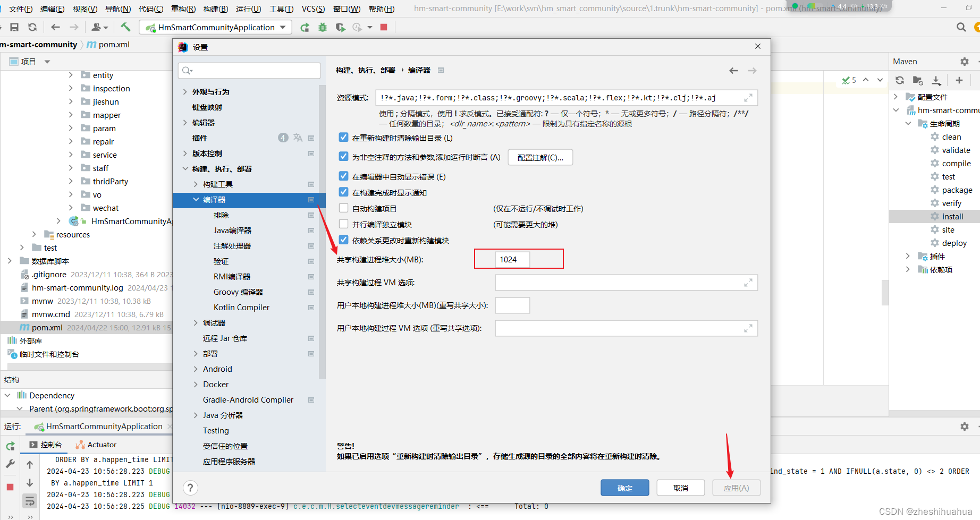Open the 导航(N) menu
This screenshot has height=520, width=980.
click(118, 8)
